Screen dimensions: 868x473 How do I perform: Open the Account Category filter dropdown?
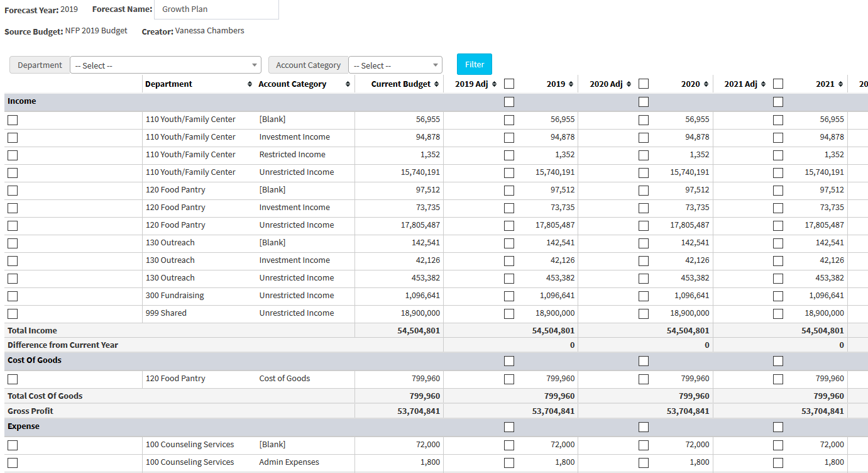point(395,65)
